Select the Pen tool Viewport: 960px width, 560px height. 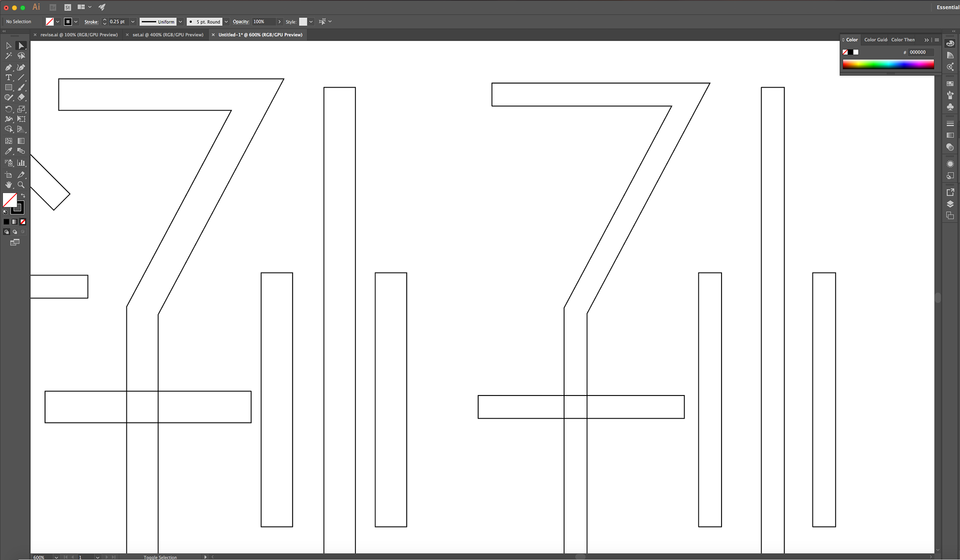pyautogui.click(x=8, y=67)
